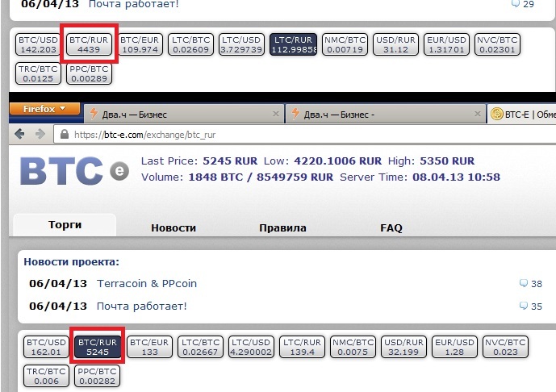Select NMC/BTC 0.0075 pair
Image resolution: width=556 pixels, height=392 pixels.
pos(353,347)
